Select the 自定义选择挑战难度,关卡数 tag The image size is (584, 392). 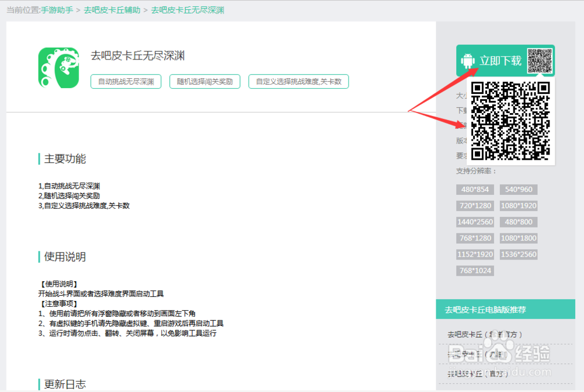(x=298, y=82)
